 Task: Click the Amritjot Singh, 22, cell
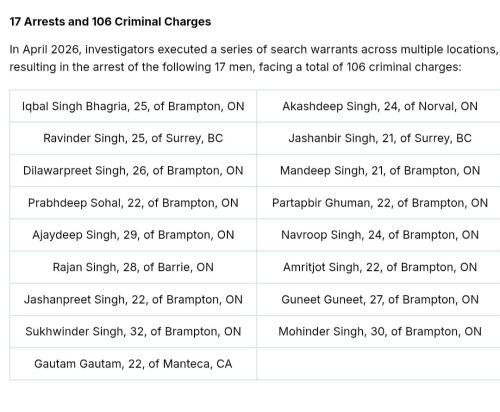(378, 267)
